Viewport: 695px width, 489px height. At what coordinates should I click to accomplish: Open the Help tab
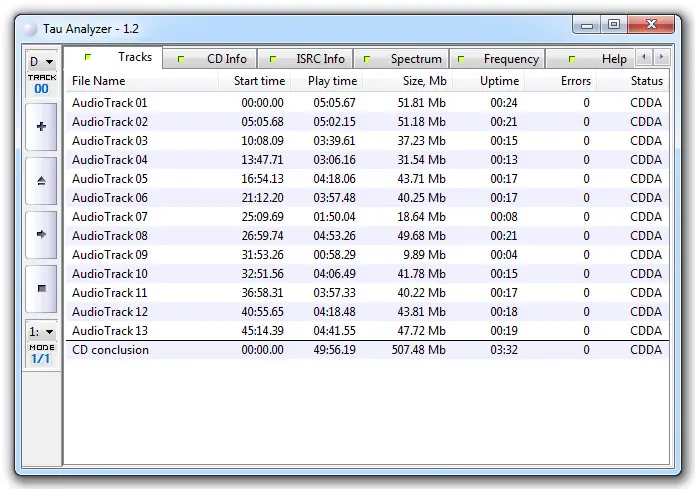590,59
